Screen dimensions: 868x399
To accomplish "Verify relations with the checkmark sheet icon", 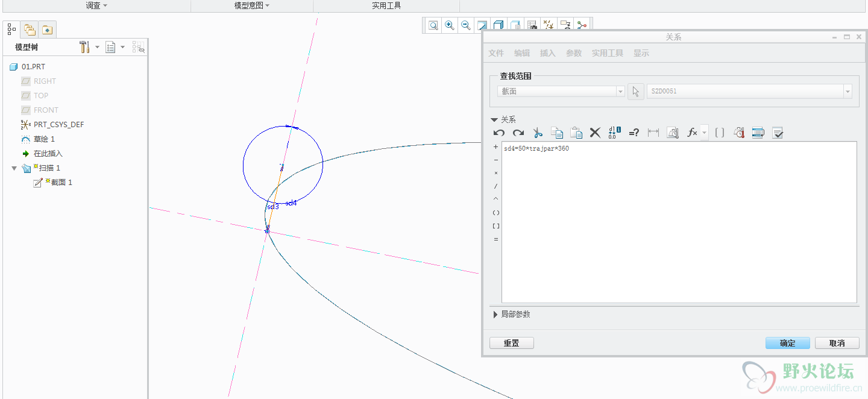I will pyautogui.click(x=778, y=133).
